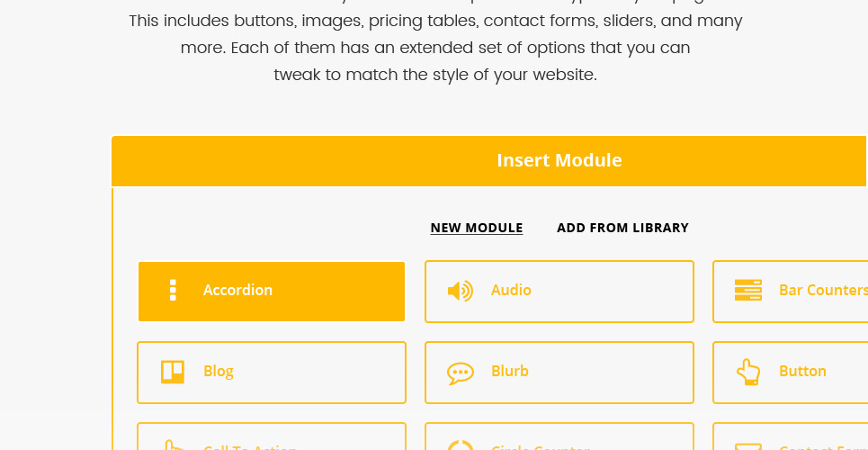Open the Add From Library tab
This screenshot has height=450, width=868.
tap(622, 228)
